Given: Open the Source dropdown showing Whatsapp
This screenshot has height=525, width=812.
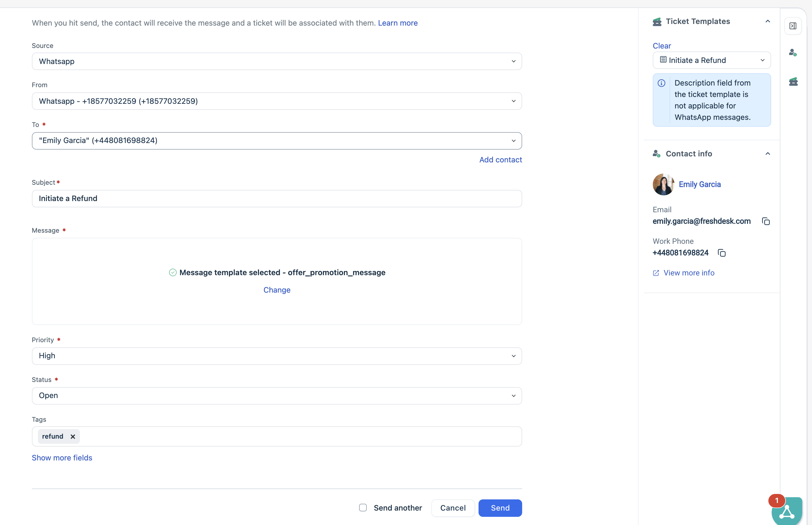Looking at the screenshot, I should (277, 61).
